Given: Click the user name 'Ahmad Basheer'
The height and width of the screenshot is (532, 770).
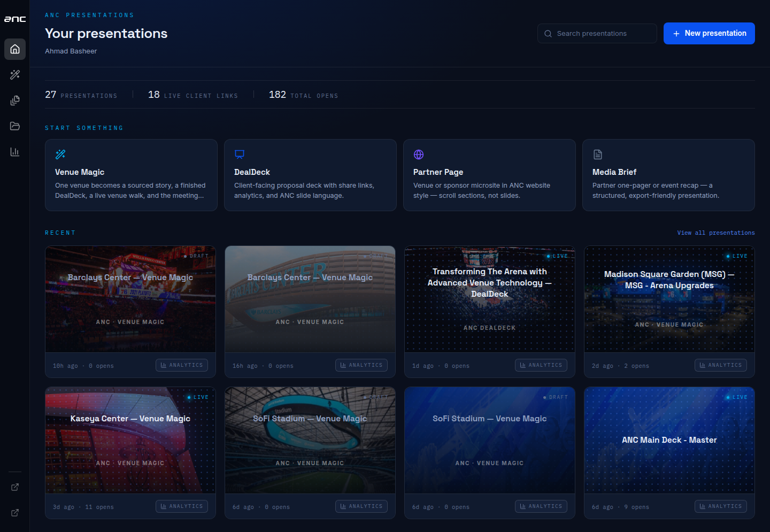Looking at the screenshot, I should (x=71, y=51).
